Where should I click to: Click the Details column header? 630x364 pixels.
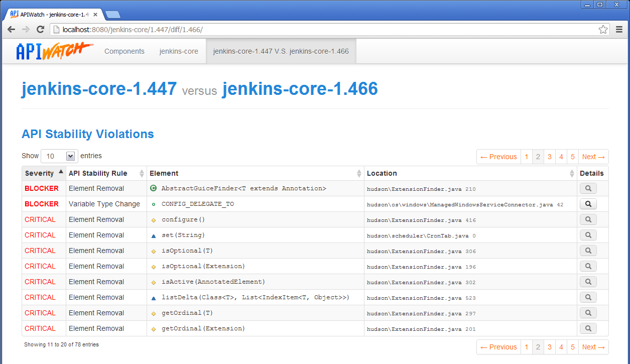[x=592, y=173]
